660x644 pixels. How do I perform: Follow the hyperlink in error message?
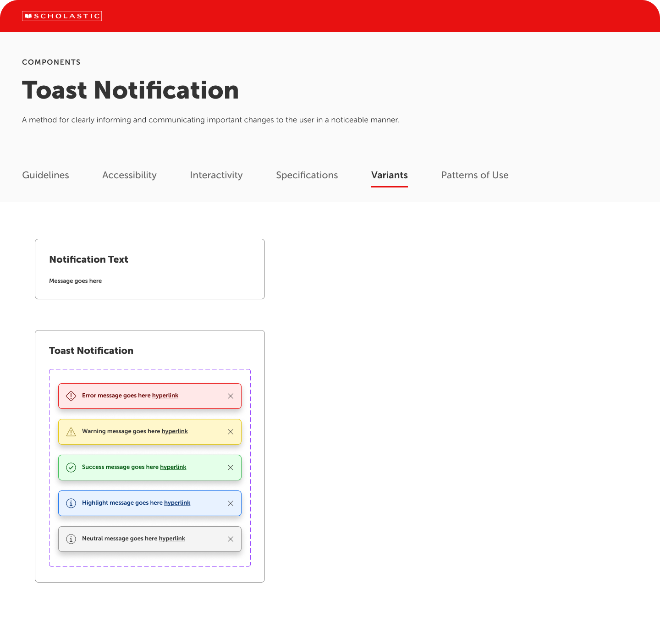165,396
